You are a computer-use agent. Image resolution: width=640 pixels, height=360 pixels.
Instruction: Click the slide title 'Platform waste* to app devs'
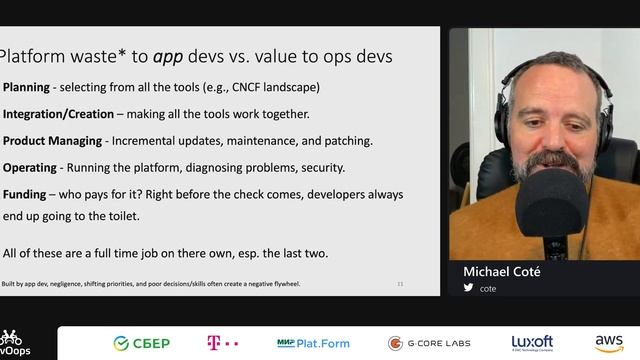click(x=196, y=56)
